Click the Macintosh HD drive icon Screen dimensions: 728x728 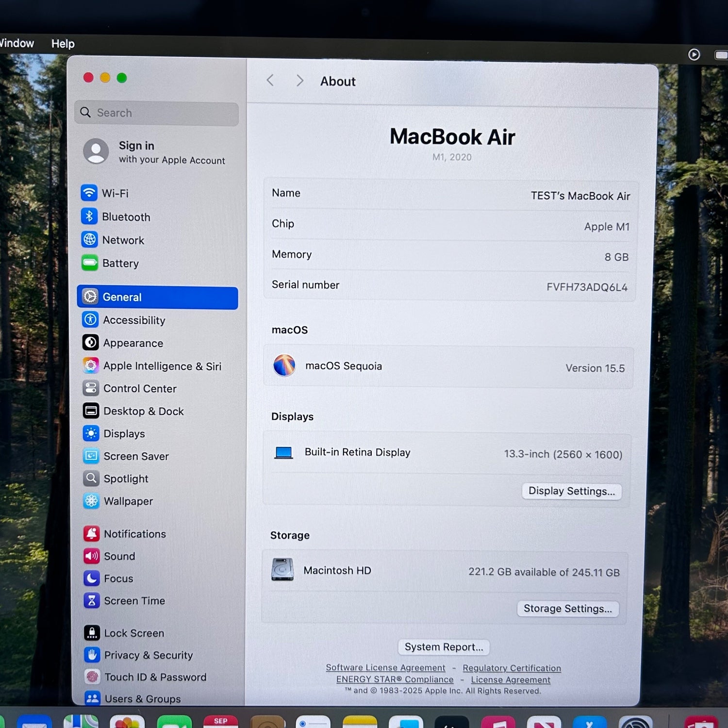click(x=282, y=569)
